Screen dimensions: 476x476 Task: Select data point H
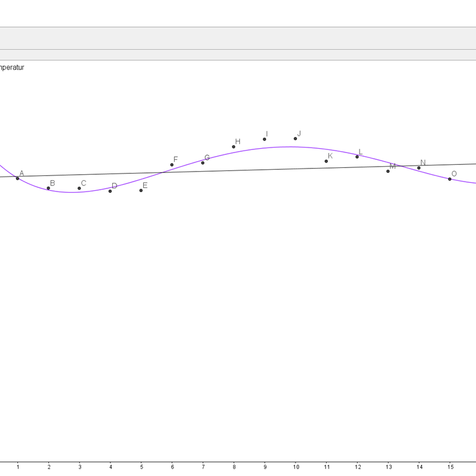click(234, 147)
